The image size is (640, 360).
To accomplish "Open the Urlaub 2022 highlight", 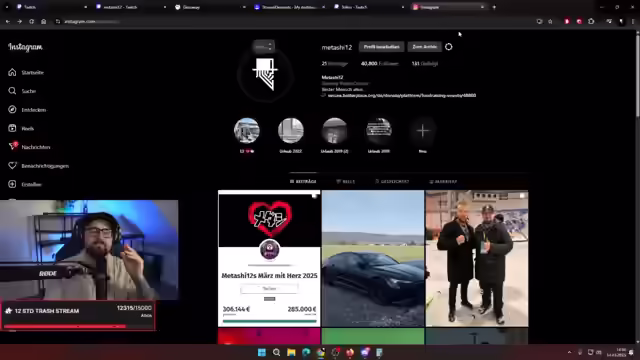I will click(x=291, y=131).
